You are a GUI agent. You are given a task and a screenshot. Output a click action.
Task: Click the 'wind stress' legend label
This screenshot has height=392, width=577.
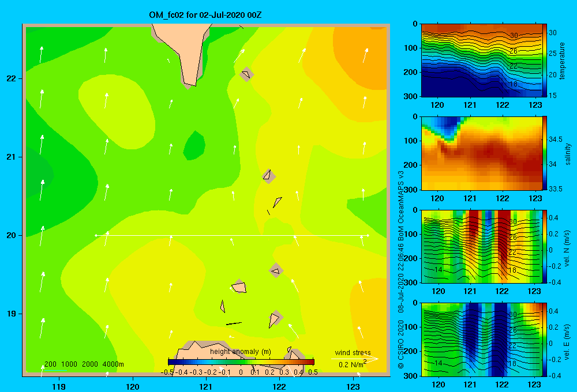353,352
